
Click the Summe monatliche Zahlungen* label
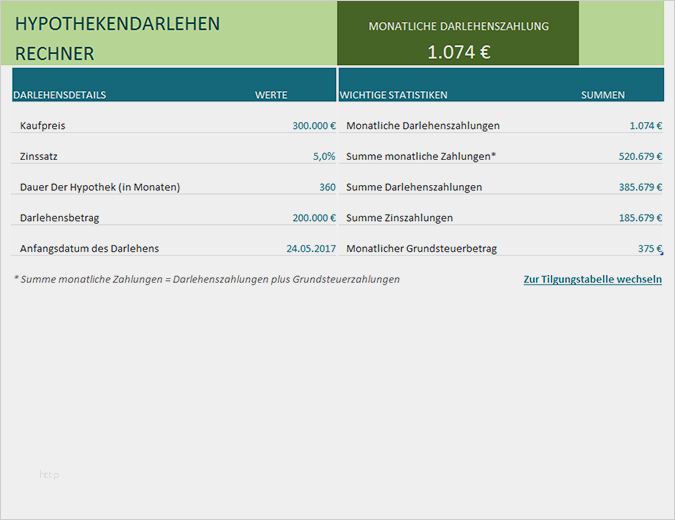click(421, 156)
